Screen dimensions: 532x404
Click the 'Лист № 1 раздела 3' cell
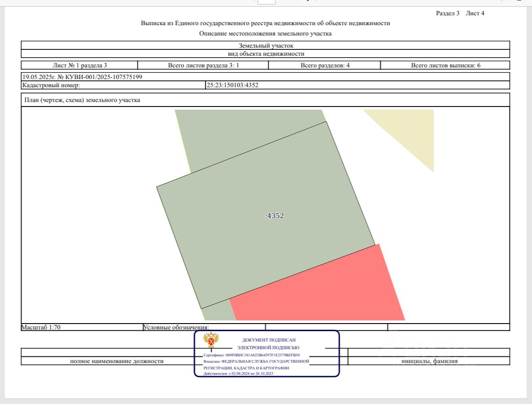tap(80, 65)
